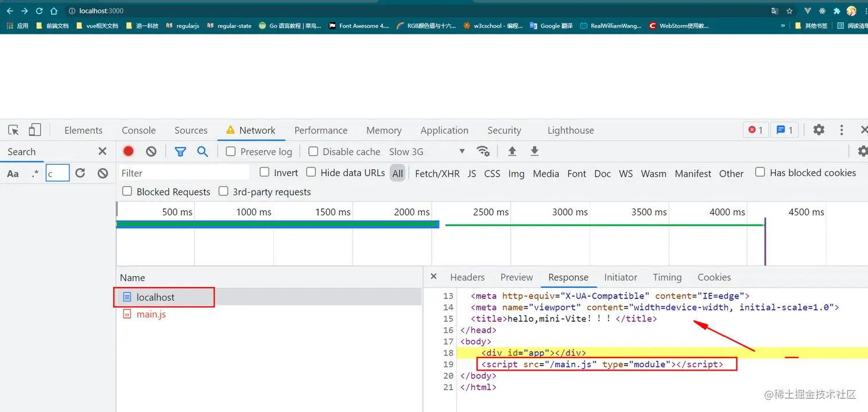
Task: Clear the network log
Action: click(151, 151)
